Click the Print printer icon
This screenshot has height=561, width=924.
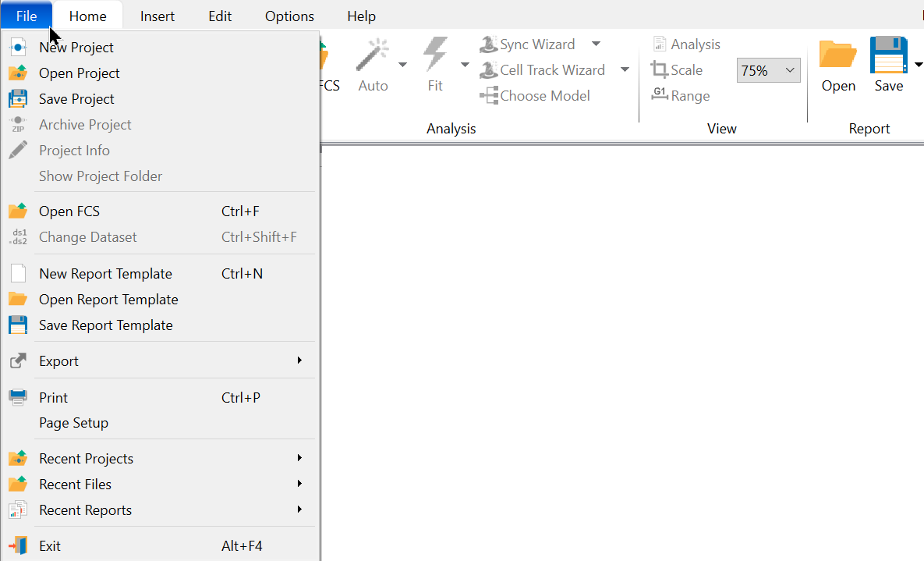coord(18,397)
